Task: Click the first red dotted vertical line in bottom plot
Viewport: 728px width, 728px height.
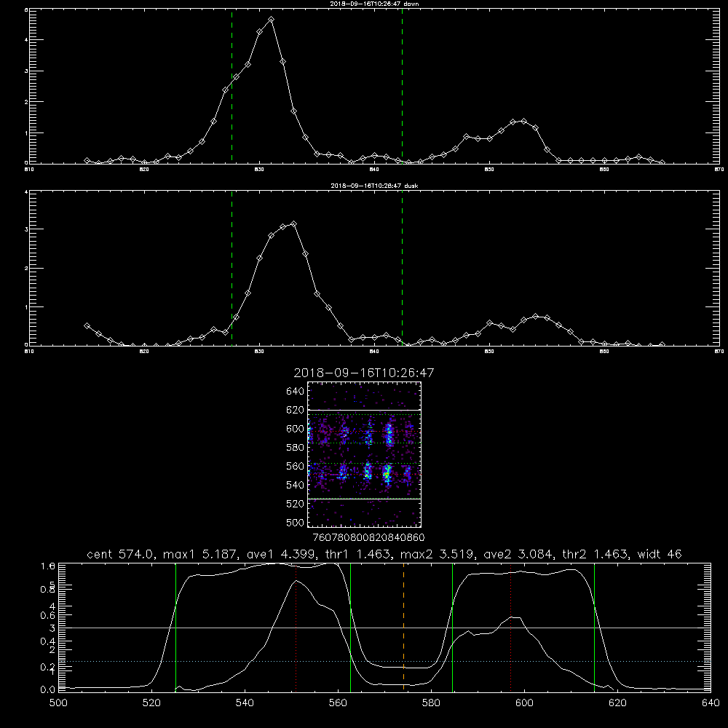Action: (296, 627)
